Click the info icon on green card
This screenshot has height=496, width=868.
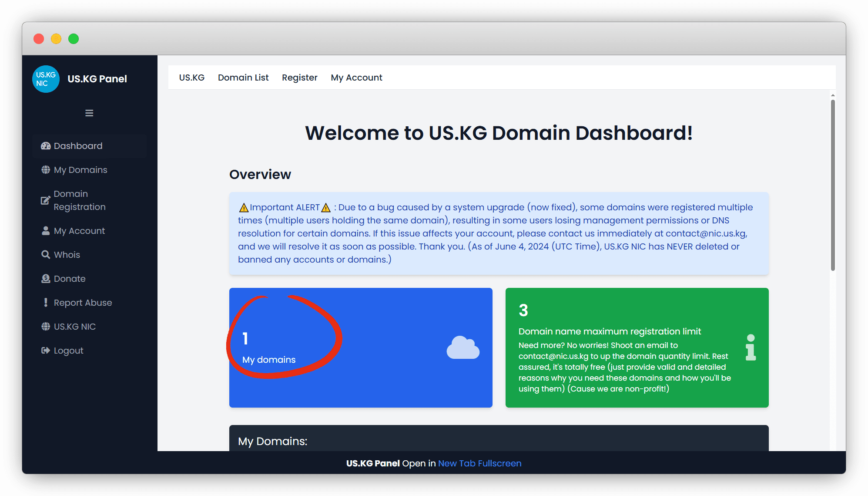coord(751,348)
